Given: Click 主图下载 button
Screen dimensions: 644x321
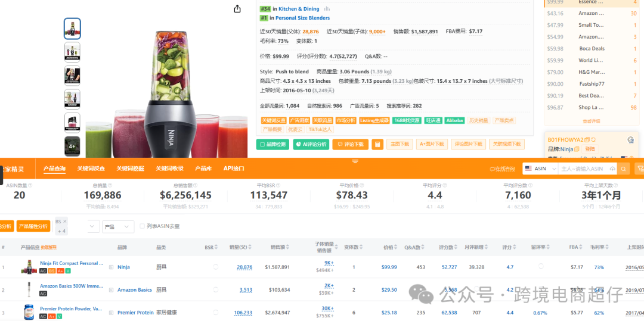Looking at the screenshot, I should [399, 144].
